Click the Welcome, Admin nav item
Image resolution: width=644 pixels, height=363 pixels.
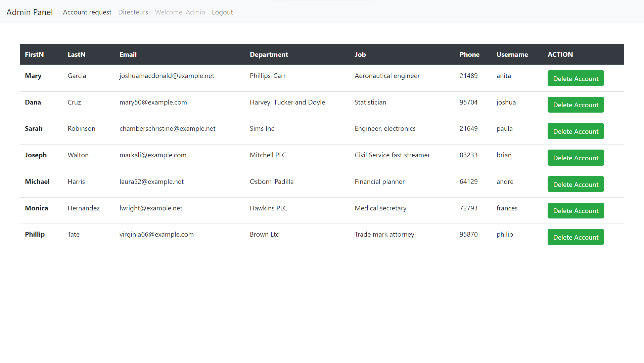180,12
